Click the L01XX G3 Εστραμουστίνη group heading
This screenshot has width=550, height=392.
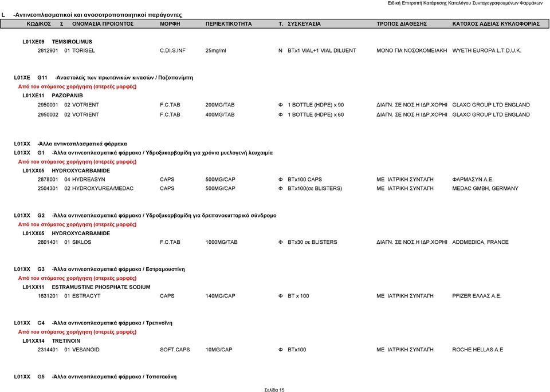pyautogui.click(x=99, y=269)
